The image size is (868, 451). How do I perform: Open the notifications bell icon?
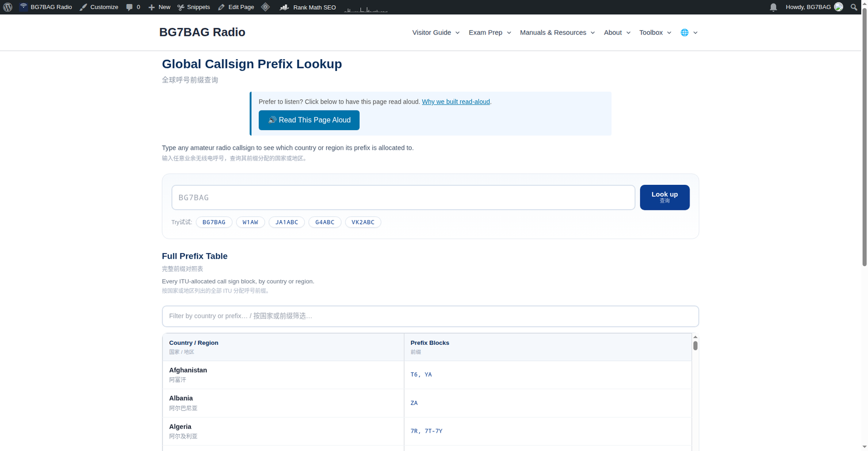[x=774, y=7]
